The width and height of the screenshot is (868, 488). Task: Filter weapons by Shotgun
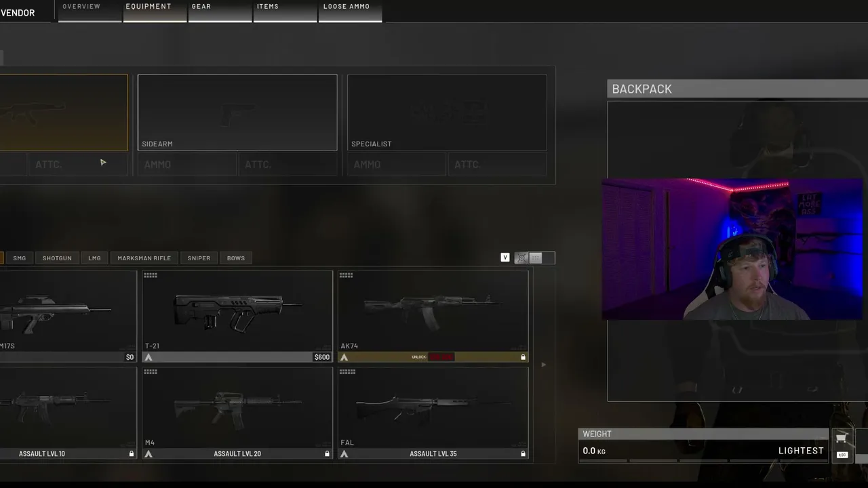[x=57, y=258]
